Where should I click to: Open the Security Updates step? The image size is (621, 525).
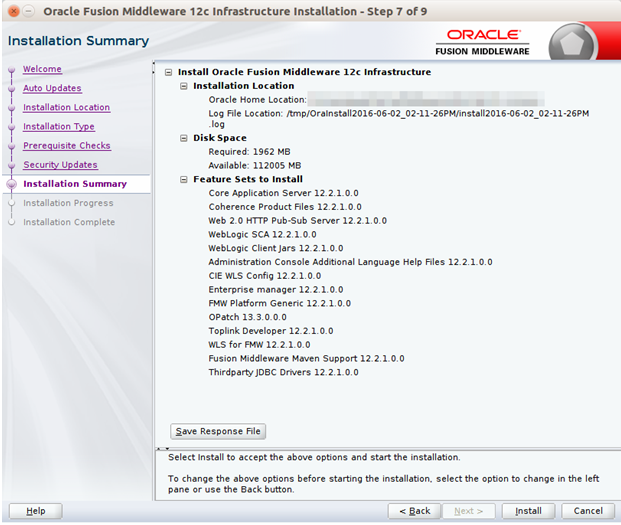click(x=60, y=165)
